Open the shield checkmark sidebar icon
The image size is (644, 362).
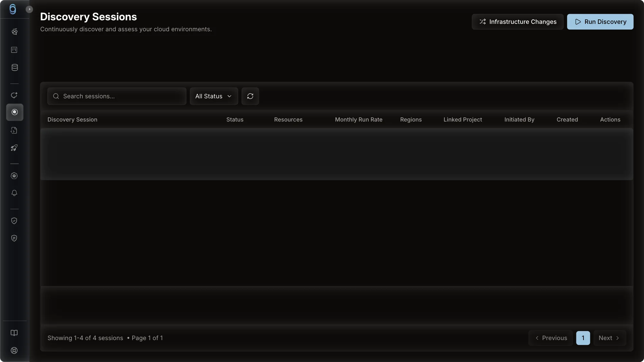click(14, 221)
